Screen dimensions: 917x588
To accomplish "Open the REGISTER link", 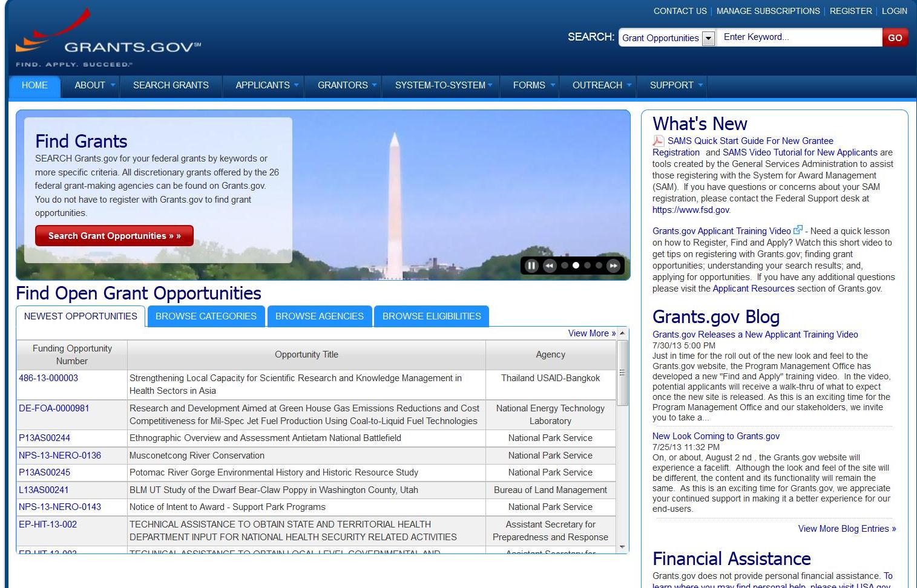I will point(850,11).
